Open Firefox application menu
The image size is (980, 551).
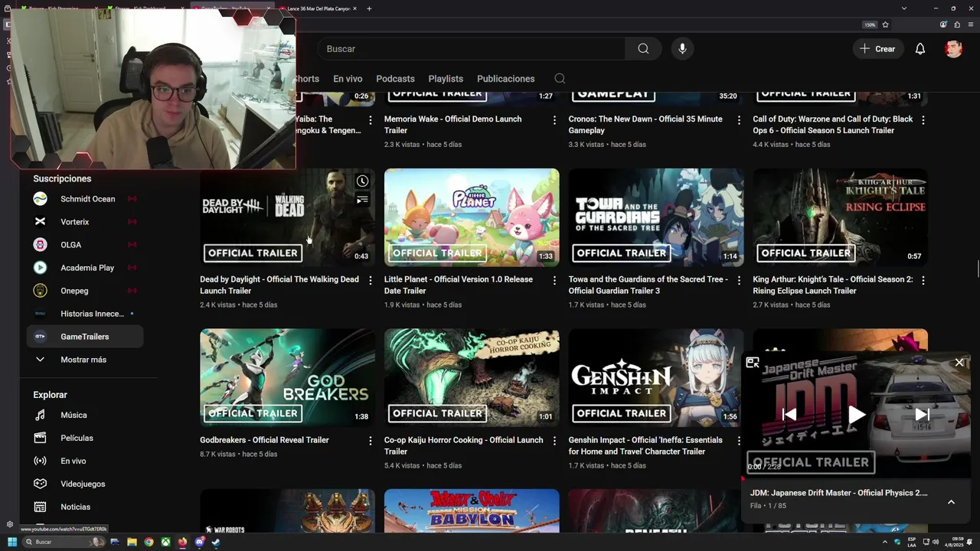pos(972,24)
